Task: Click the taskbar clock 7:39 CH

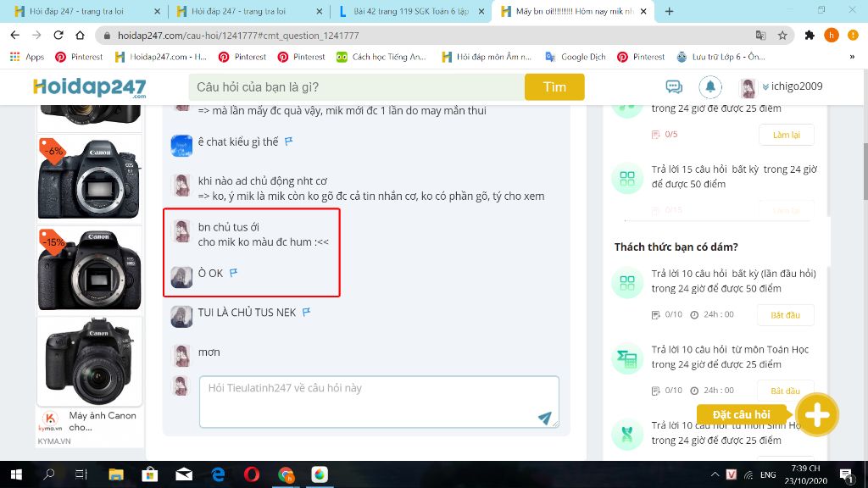Action: tap(805, 474)
